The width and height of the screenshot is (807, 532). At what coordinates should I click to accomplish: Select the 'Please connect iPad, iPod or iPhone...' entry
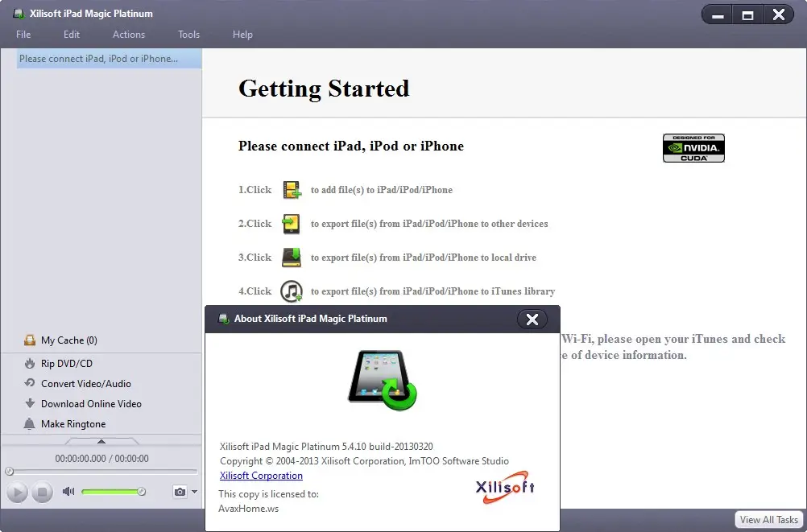click(109, 59)
